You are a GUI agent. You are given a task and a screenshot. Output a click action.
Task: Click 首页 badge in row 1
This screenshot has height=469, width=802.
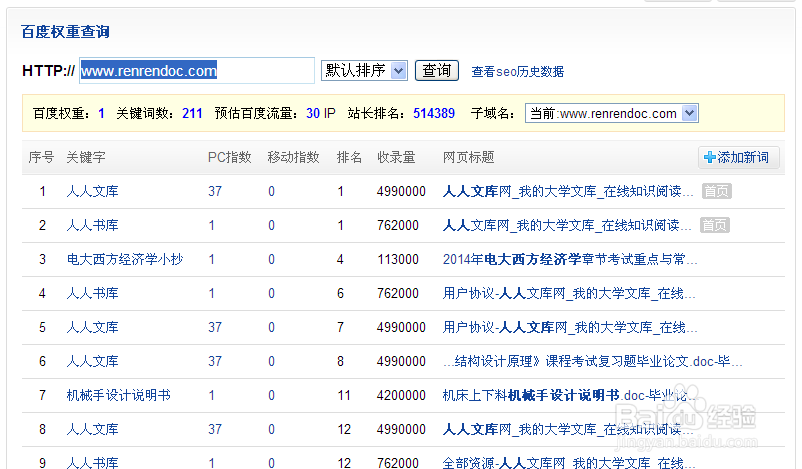(x=717, y=191)
